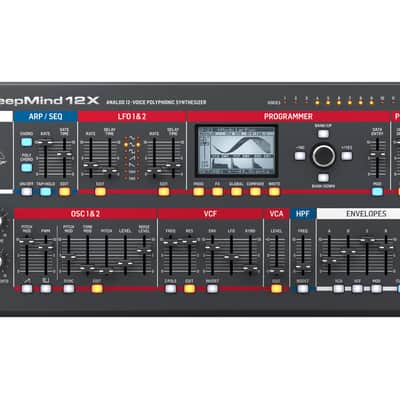Hit the COMPARE button

pos(255,192)
